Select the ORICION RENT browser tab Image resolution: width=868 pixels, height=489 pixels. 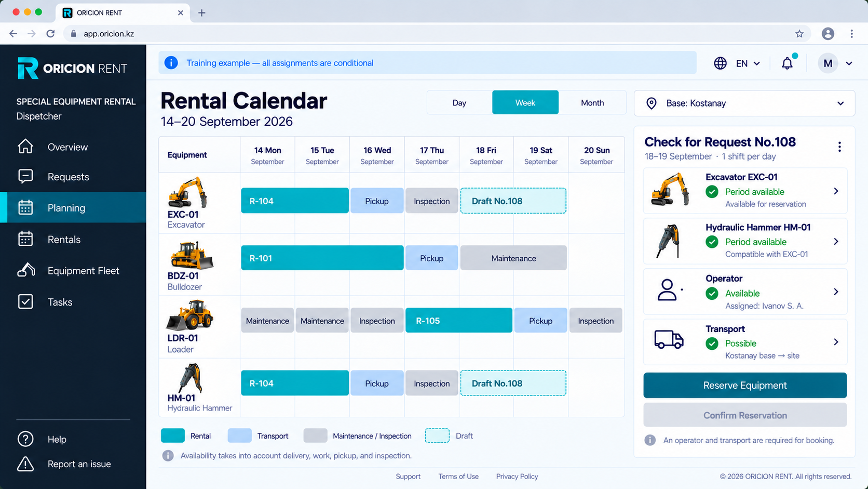(123, 12)
